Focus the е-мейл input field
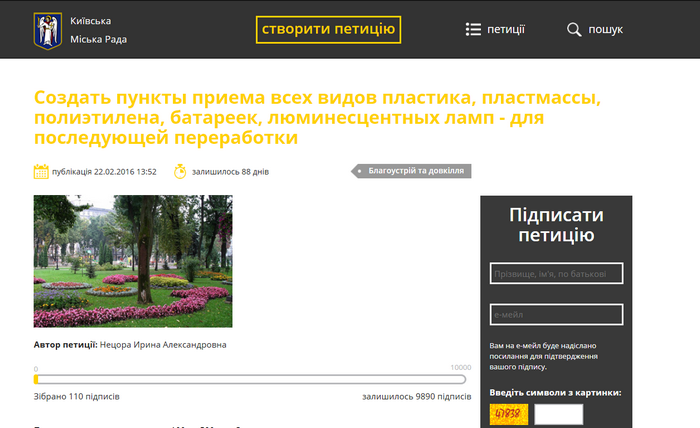This screenshot has height=428, width=700. click(x=556, y=315)
